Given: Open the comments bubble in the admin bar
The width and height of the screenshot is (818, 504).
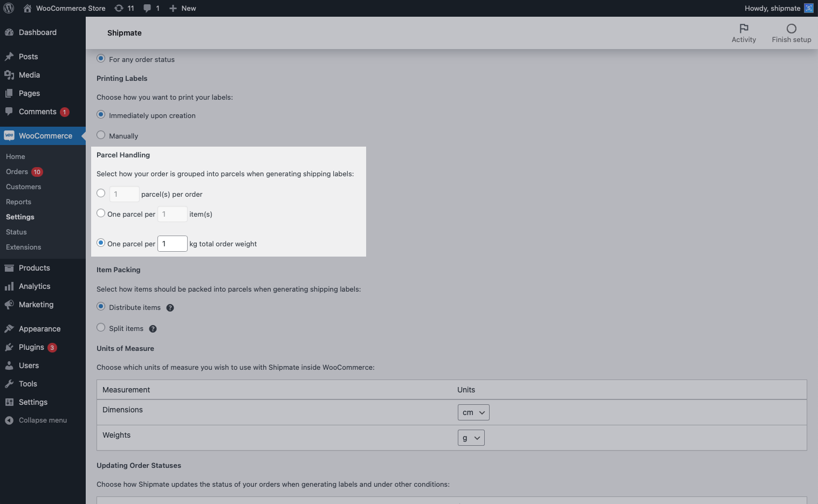Looking at the screenshot, I should pos(147,8).
